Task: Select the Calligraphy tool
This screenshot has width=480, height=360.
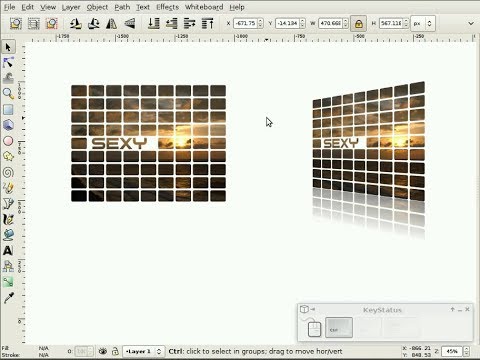Action: pyautogui.click(x=8, y=219)
